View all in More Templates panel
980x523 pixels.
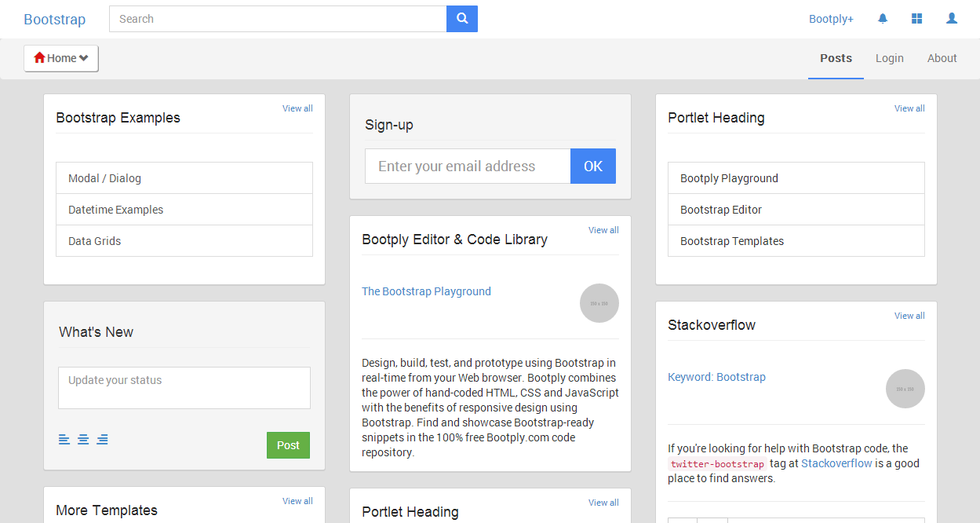(297, 501)
